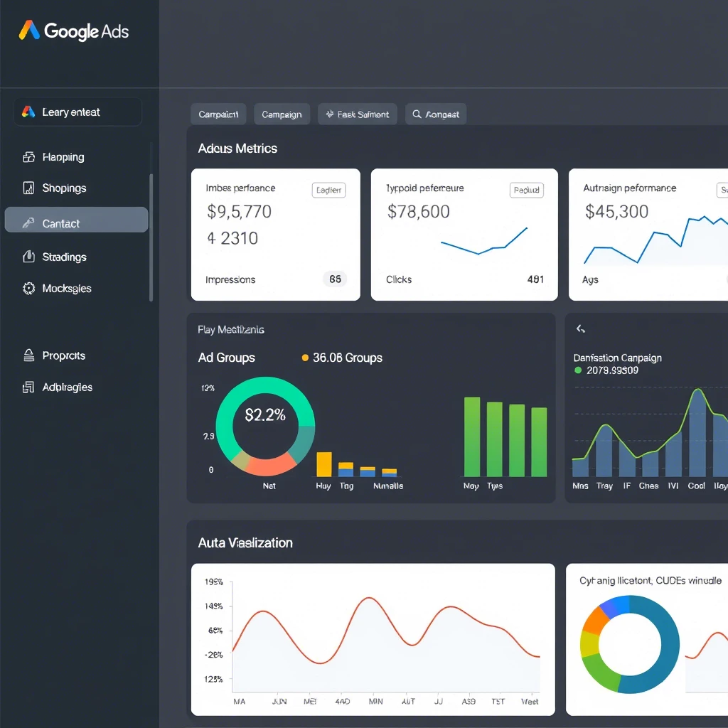Click the Imbes perfoance card title
The width and height of the screenshot is (728, 728).
(x=240, y=188)
